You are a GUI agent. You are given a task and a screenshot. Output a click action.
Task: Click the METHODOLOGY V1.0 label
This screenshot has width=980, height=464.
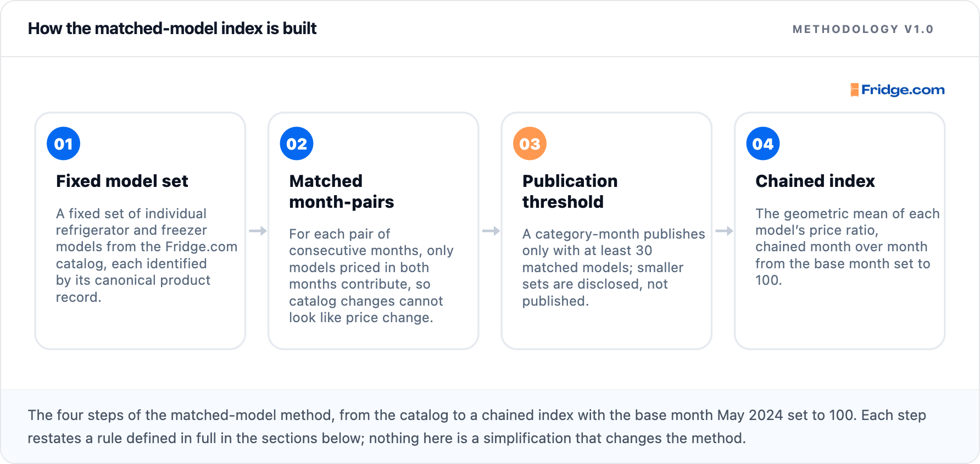(x=863, y=29)
